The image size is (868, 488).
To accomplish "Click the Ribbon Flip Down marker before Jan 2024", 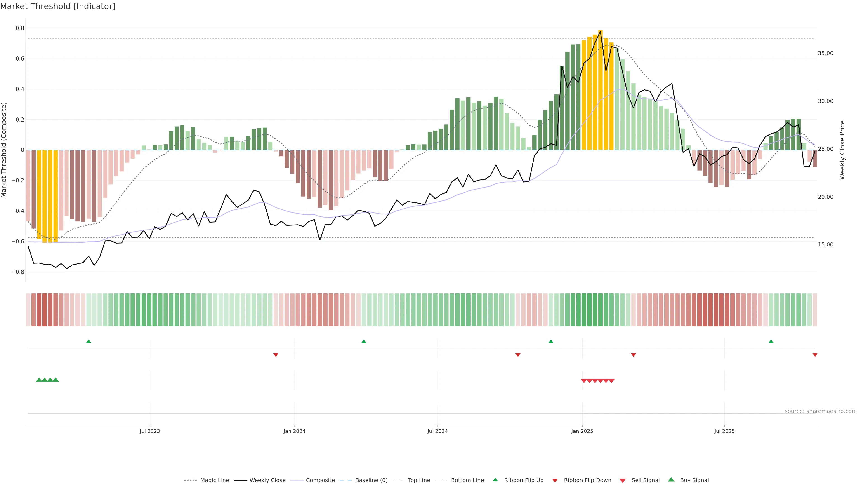I will (x=276, y=355).
